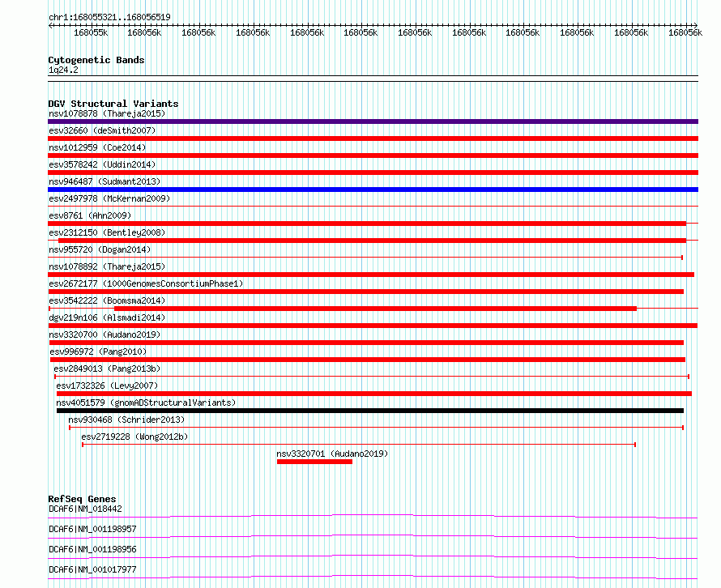Select esv2312150 (Bentley2008) label
Image resolution: width=721 pixels, height=588 pixels.
coord(107,232)
